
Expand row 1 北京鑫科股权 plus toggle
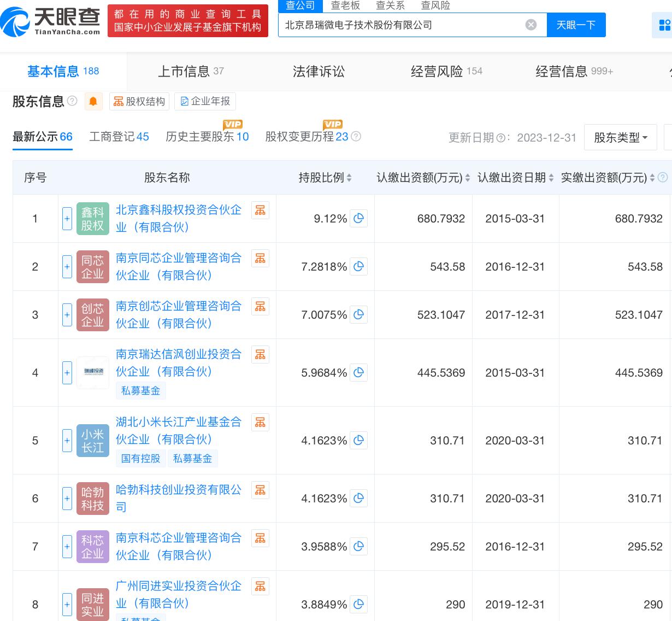(x=67, y=219)
